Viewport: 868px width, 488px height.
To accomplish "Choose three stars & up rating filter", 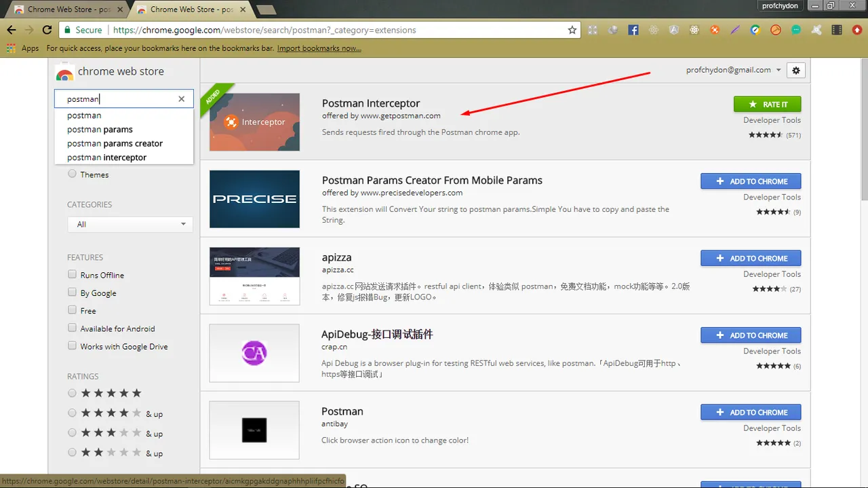I will click(72, 432).
